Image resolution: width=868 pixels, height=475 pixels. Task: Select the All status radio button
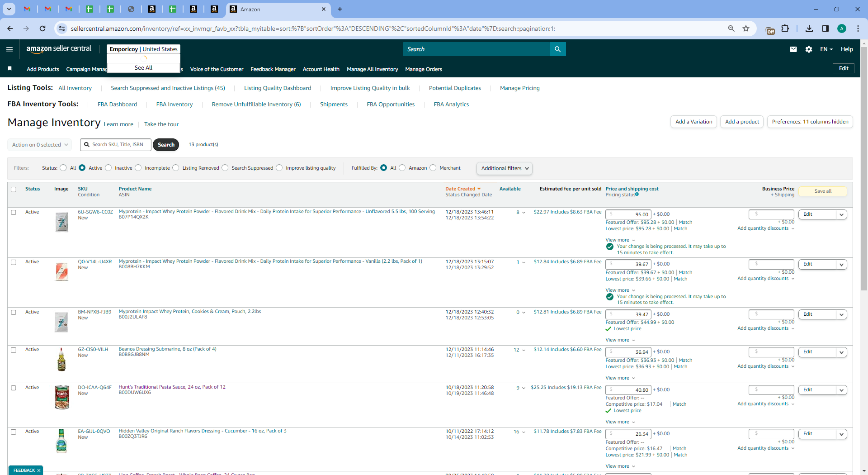(x=63, y=168)
